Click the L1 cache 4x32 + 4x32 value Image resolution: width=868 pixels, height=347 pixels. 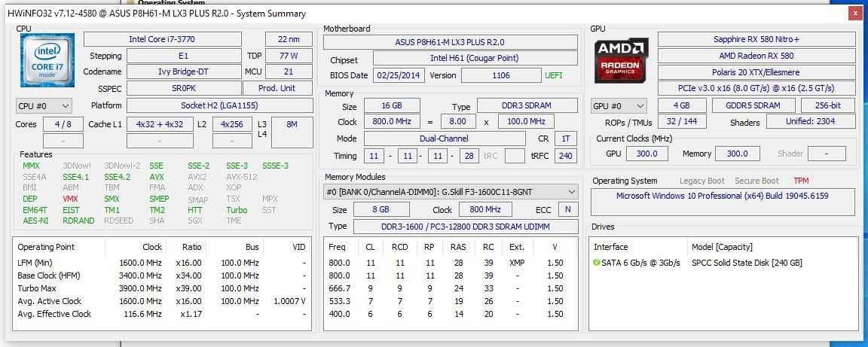pyautogui.click(x=160, y=124)
